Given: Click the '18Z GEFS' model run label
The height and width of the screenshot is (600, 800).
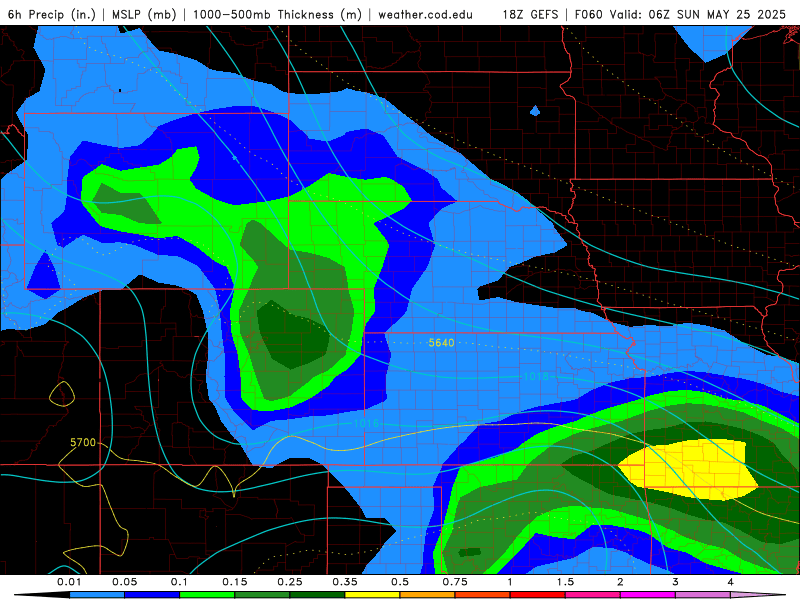Looking at the screenshot, I should [x=530, y=14].
